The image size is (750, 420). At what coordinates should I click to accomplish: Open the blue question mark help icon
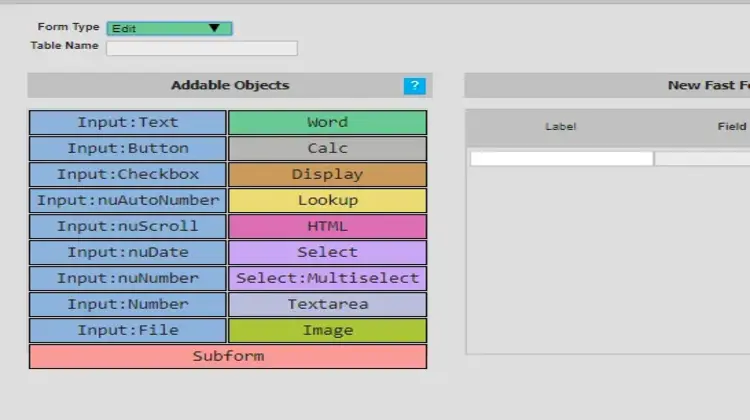tap(414, 86)
